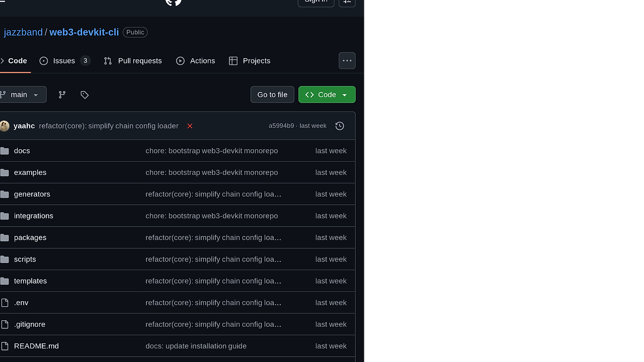Open the .gitignore file
The height and width of the screenshot is (362, 644).
click(x=30, y=324)
